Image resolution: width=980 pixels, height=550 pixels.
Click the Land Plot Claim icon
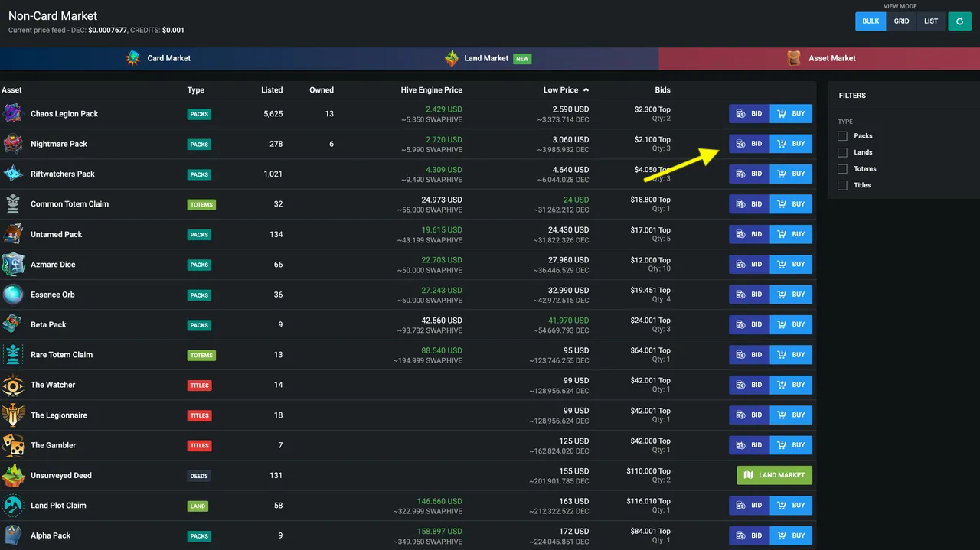pos(12,506)
